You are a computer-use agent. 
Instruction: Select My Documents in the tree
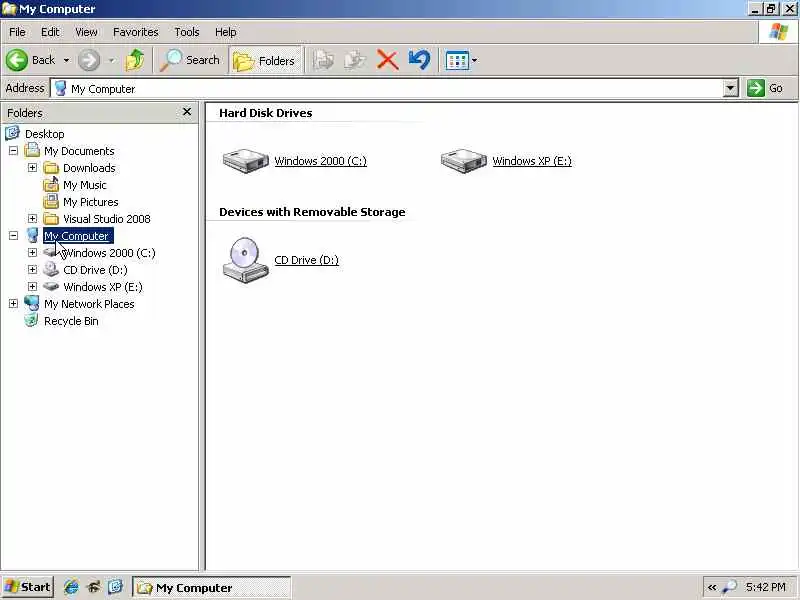79,151
